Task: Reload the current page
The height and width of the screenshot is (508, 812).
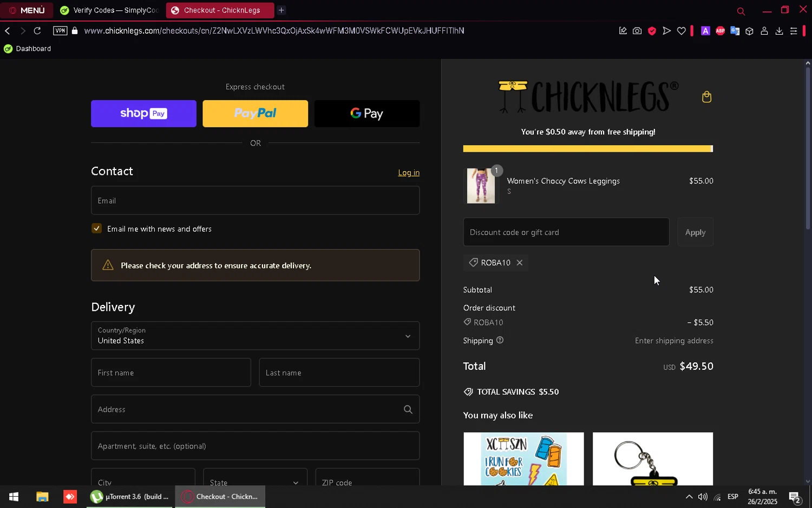Action: [37, 31]
